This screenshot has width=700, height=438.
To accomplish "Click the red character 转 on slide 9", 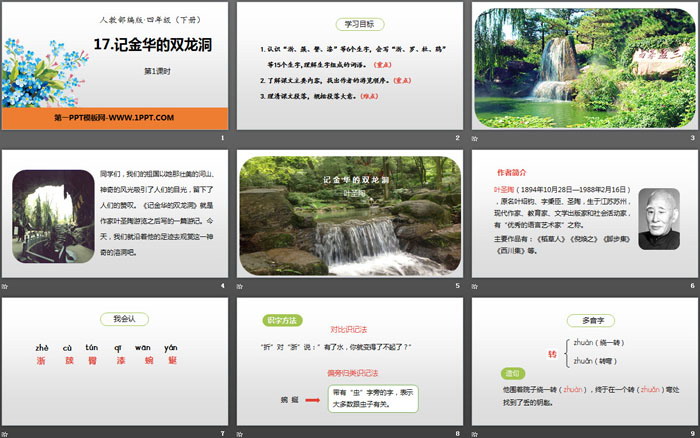I will [551, 354].
